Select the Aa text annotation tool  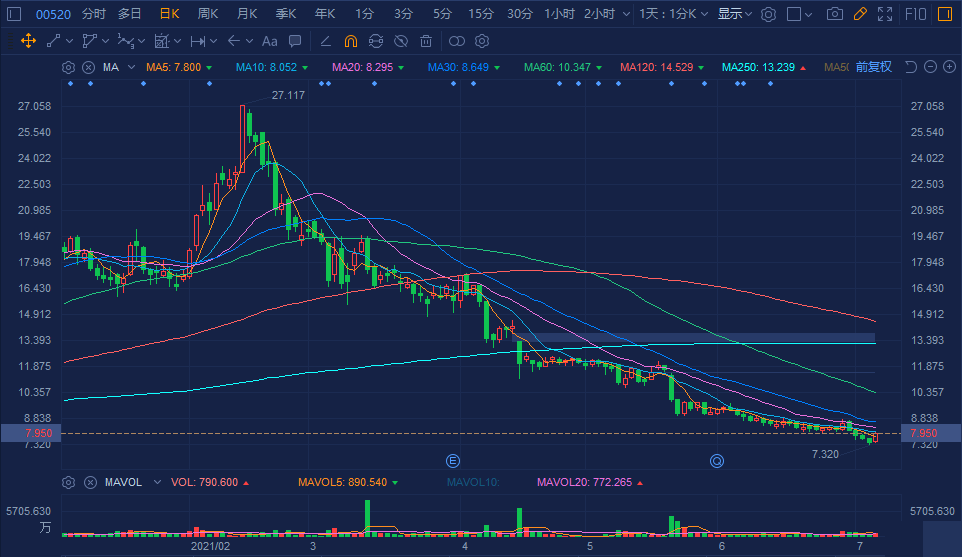pos(269,41)
